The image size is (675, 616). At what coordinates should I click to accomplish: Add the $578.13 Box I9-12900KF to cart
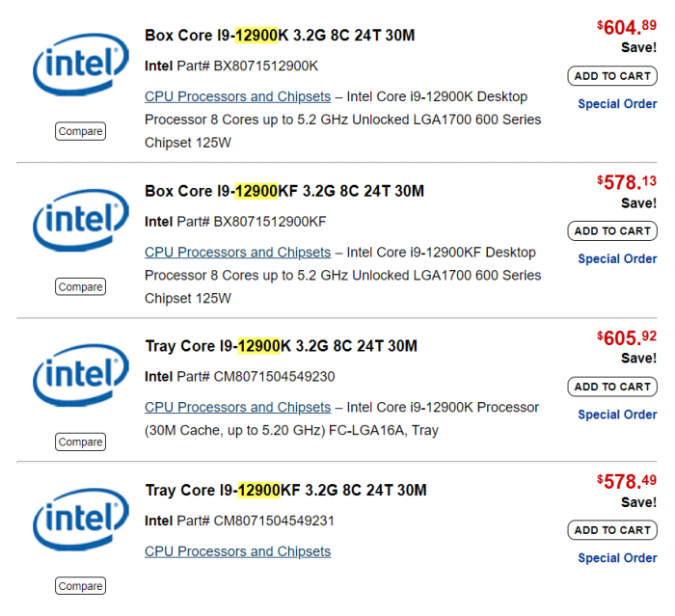pyautogui.click(x=612, y=231)
